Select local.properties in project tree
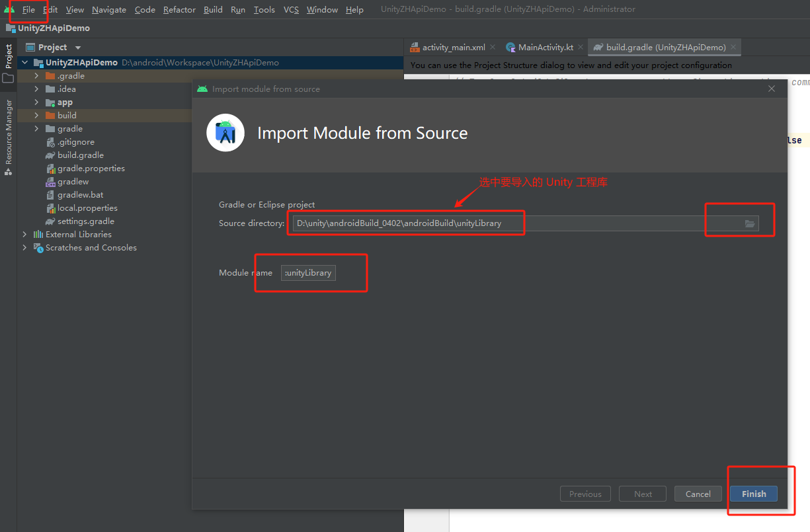This screenshot has height=532, width=810. [x=87, y=208]
